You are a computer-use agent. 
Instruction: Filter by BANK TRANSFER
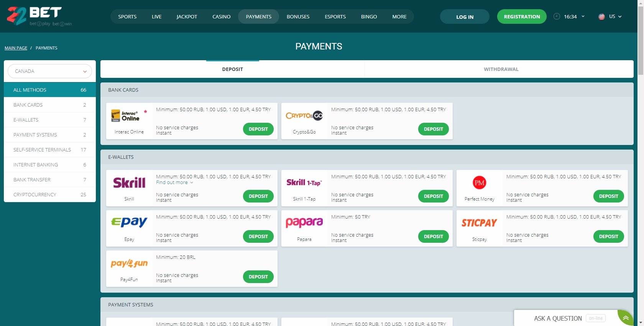pyautogui.click(x=50, y=179)
